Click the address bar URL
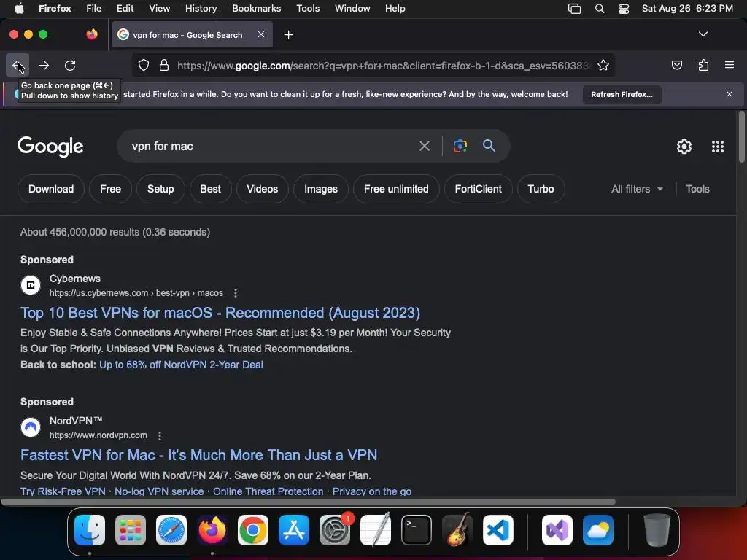Viewport: 747px width, 560px height. (x=383, y=65)
